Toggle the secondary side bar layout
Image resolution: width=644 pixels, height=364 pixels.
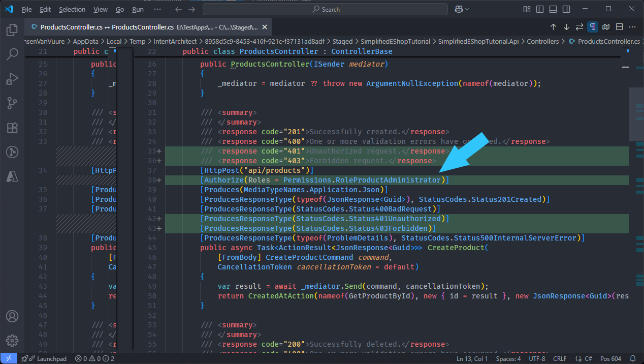point(566,9)
